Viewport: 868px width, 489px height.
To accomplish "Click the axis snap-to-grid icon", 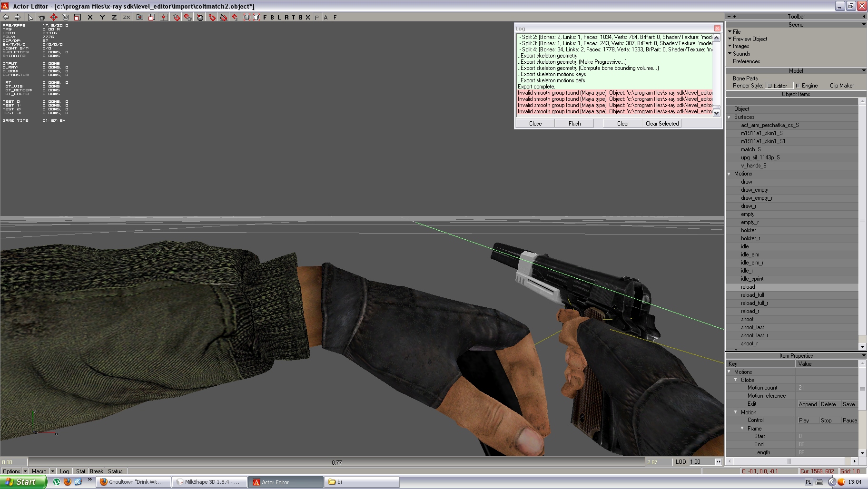I will (x=164, y=17).
